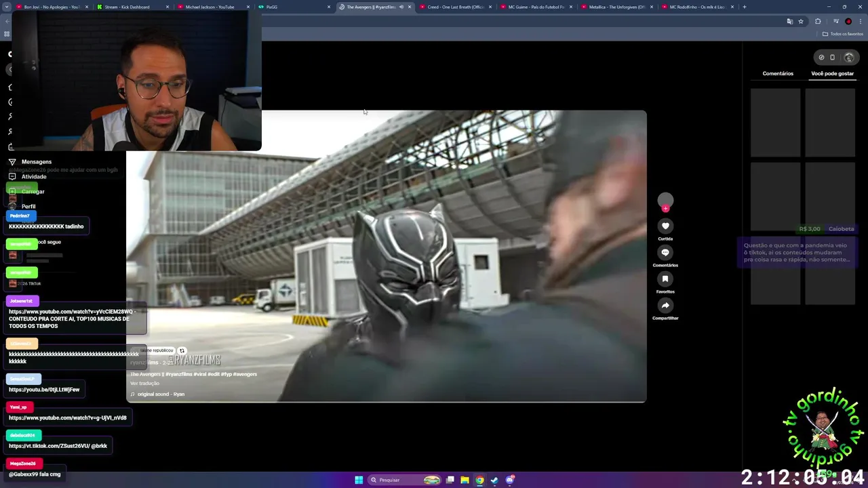Click Chrome icon in the taskbar

pyautogui.click(x=479, y=480)
